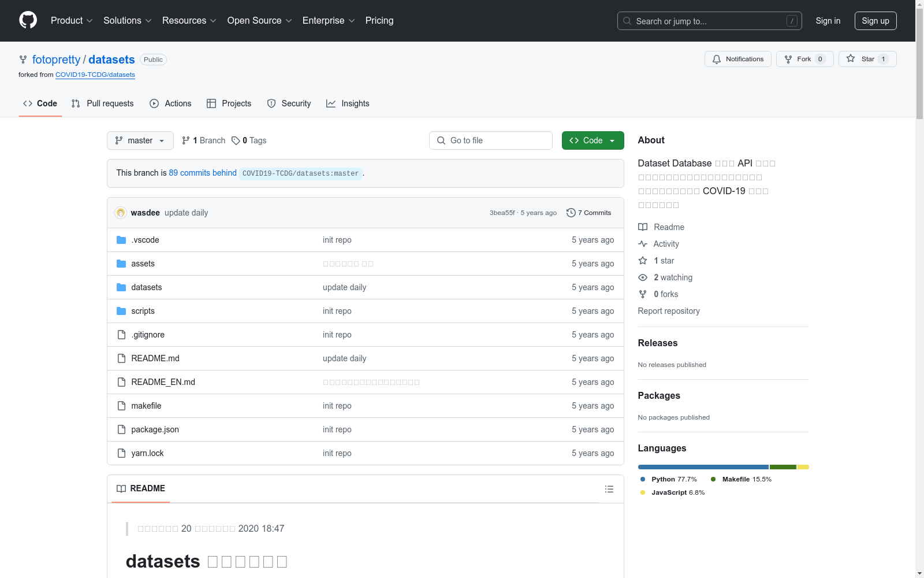Click the package.json file icon
Screen dimensions: 924x578
pyautogui.click(x=121, y=429)
